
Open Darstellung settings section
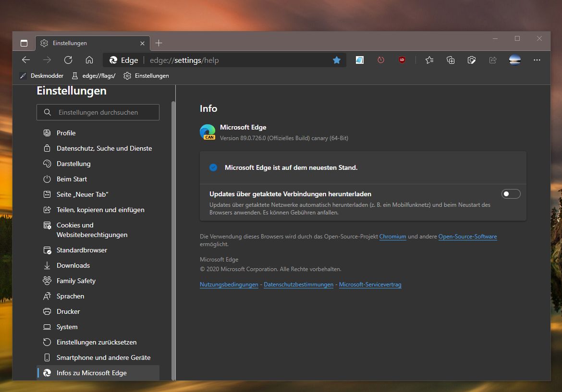[x=98, y=164]
